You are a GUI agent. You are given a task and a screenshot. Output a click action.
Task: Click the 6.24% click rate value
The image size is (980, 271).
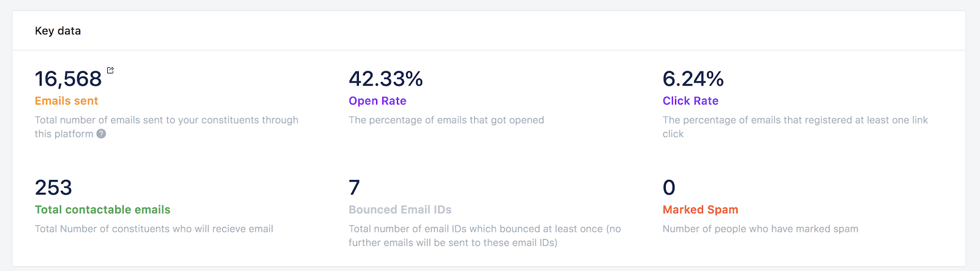click(693, 79)
